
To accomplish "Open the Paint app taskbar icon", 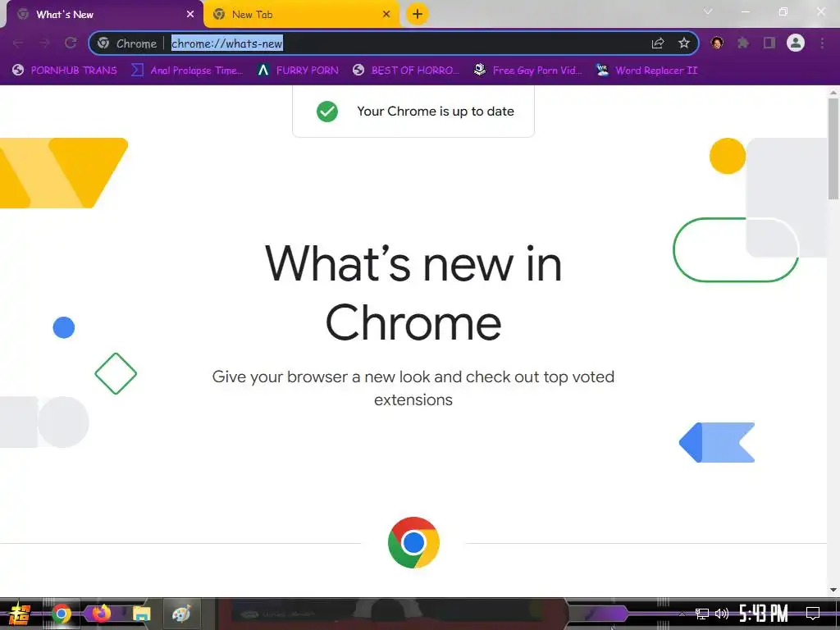I will 181,614.
